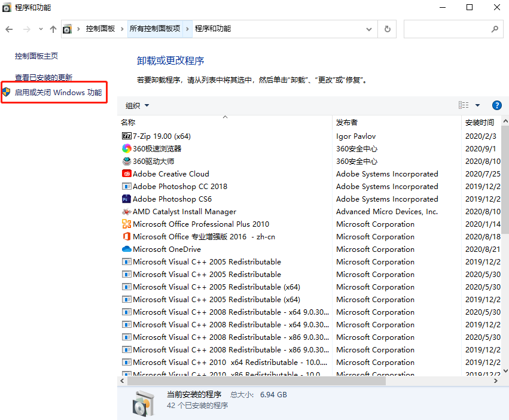Click the 360极速浏览器 program icon
The height and width of the screenshot is (420, 509).
(126, 148)
